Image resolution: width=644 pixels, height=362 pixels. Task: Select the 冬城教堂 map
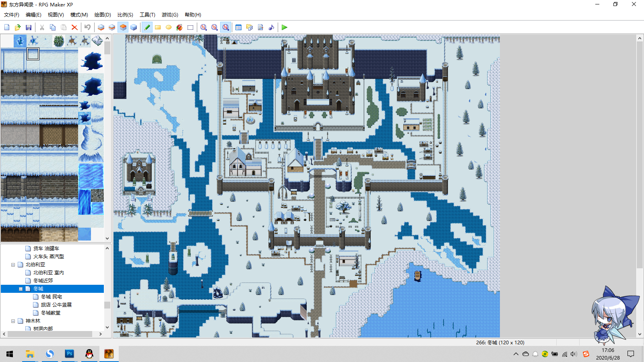(x=51, y=313)
